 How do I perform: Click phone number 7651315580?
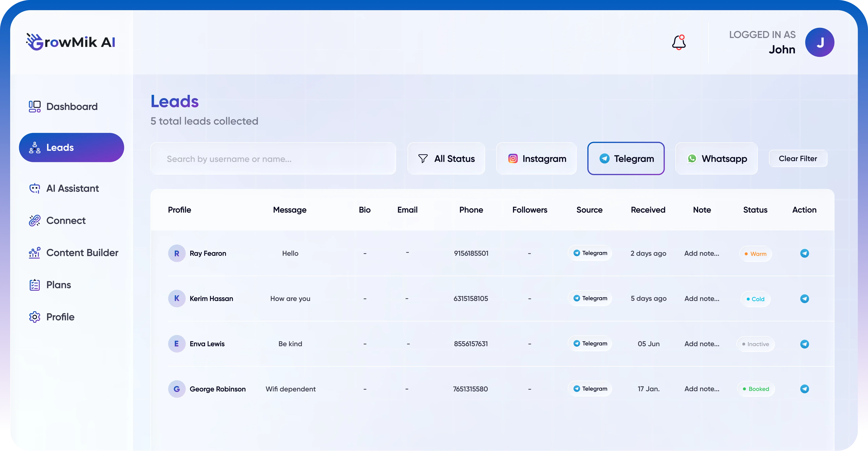(470, 389)
